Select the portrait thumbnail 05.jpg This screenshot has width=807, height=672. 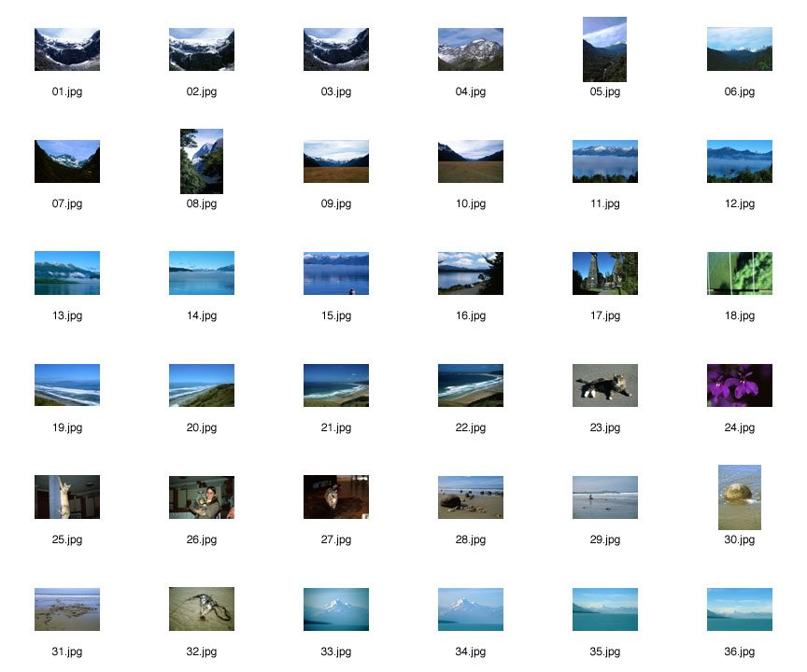tap(604, 49)
